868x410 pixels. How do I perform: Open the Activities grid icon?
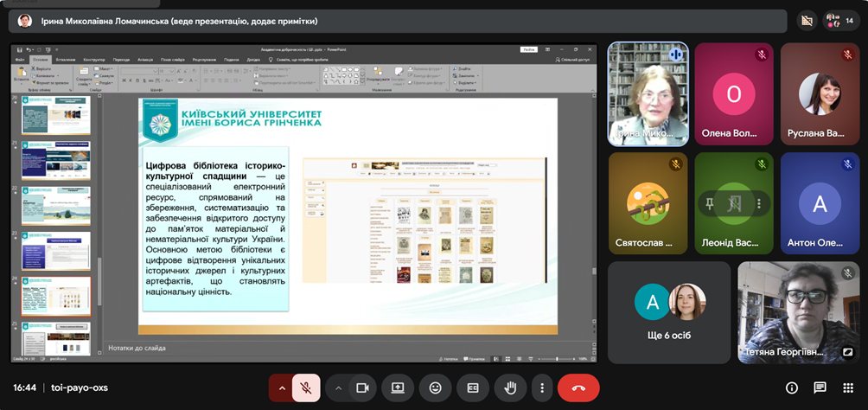click(847, 388)
